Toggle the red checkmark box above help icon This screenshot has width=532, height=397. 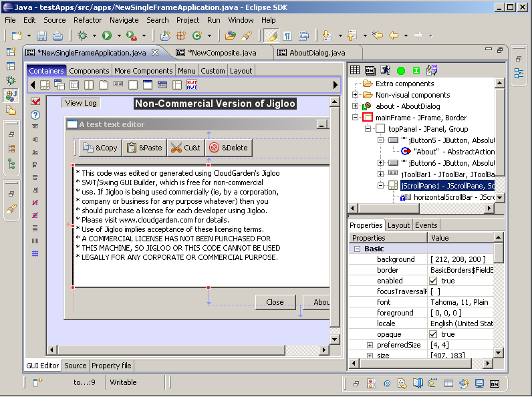coord(35,102)
